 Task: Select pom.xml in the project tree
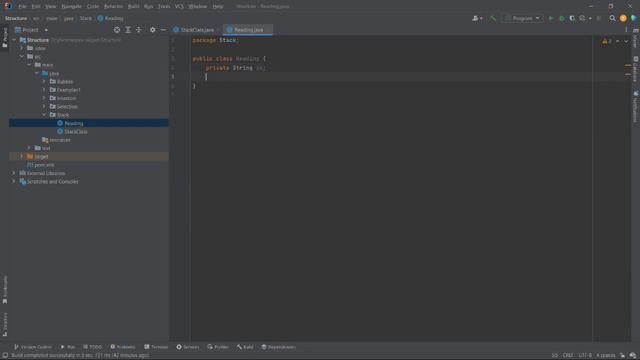point(44,165)
